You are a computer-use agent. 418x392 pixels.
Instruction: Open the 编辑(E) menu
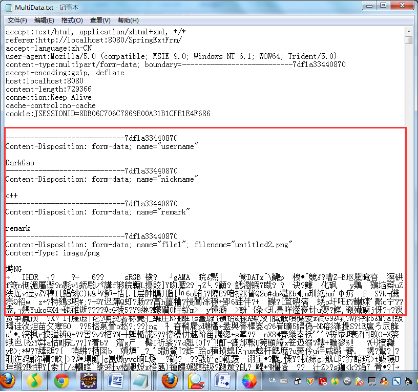[x=44, y=21]
